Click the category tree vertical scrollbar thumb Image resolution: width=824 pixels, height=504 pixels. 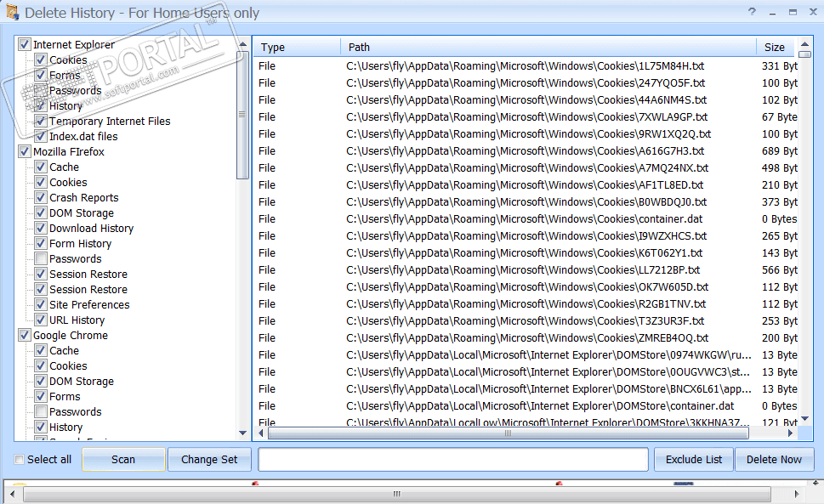pos(242,115)
